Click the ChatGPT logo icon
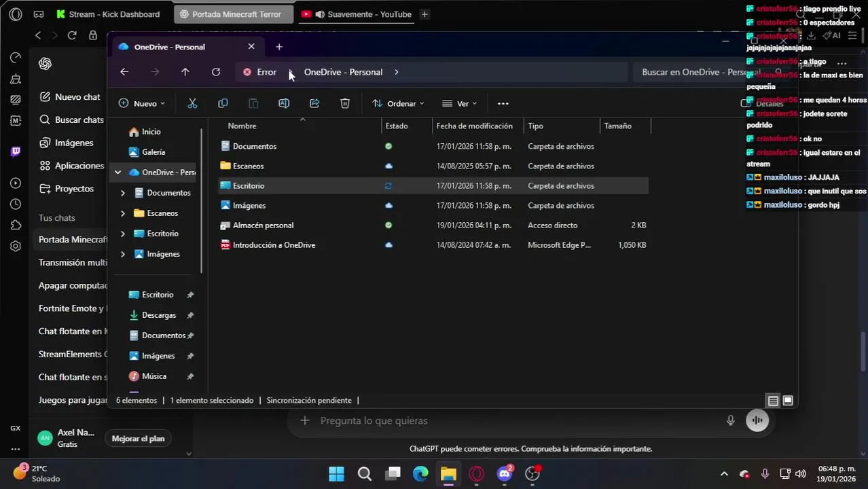The height and width of the screenshot is (489, 868). (46, 63)
